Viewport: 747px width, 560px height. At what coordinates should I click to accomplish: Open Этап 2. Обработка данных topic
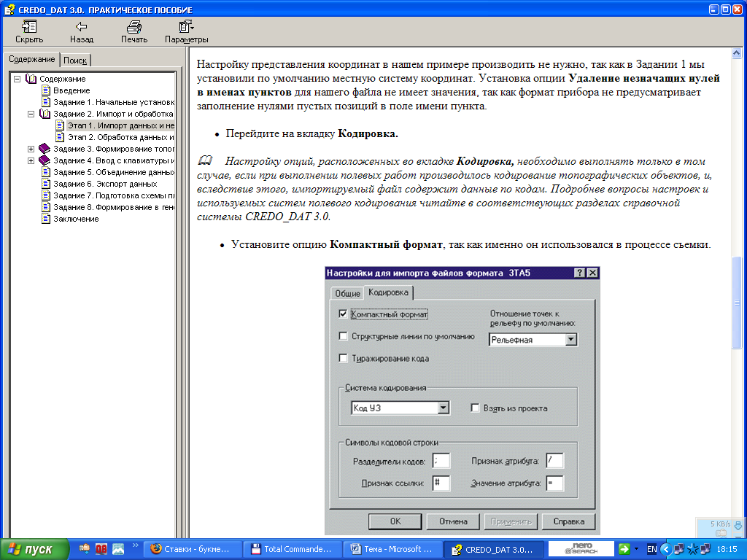pos(121,137)
